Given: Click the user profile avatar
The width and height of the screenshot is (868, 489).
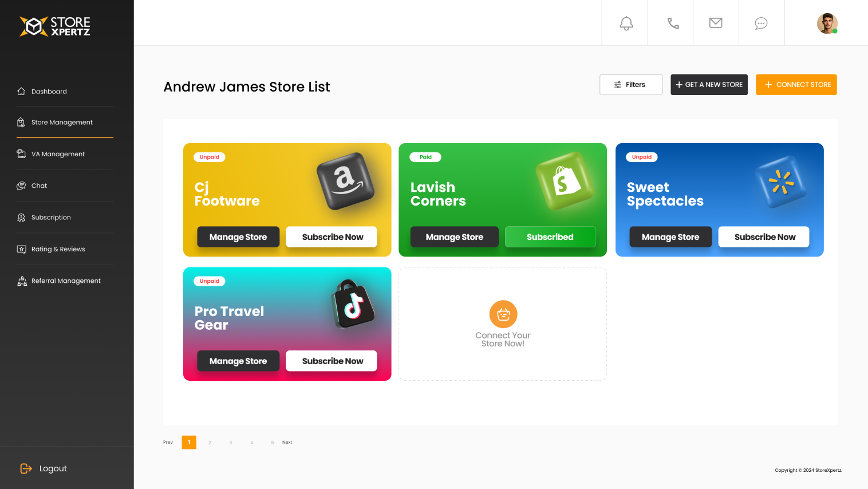Looking at the screenshot, I should tap(827, 23).
